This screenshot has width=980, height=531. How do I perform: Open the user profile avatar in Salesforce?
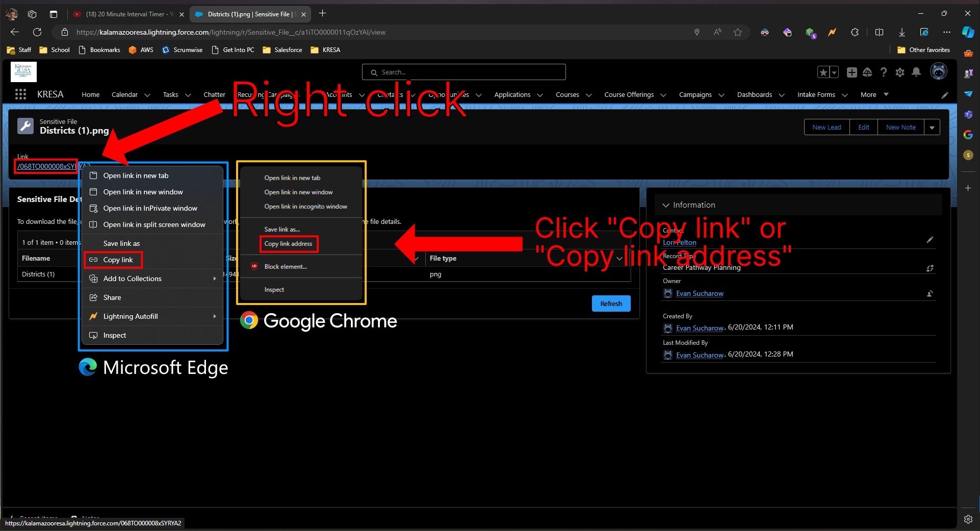(939, 71)
